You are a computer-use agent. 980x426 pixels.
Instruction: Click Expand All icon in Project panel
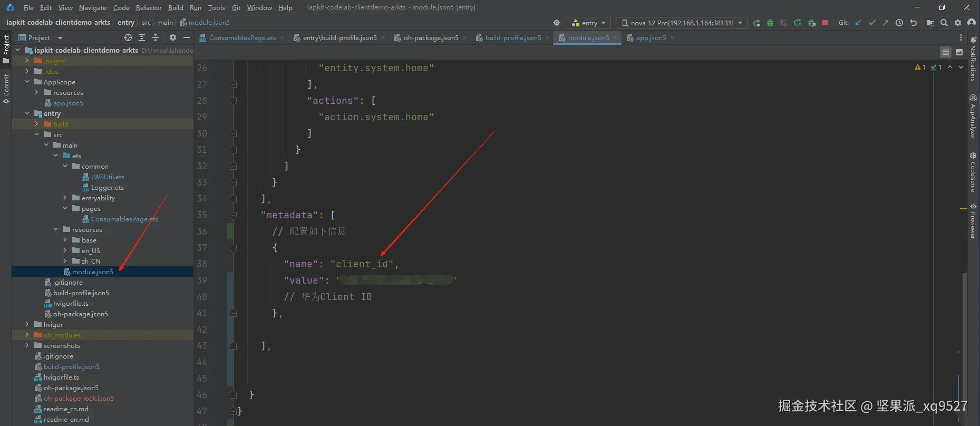tap(142, 37)
